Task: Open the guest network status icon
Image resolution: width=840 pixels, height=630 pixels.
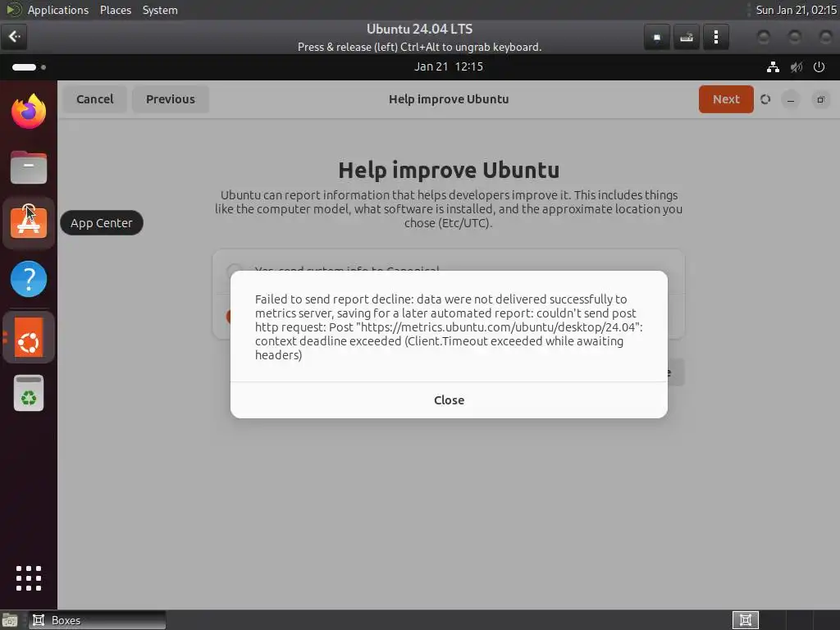Action: coord(773,67)
